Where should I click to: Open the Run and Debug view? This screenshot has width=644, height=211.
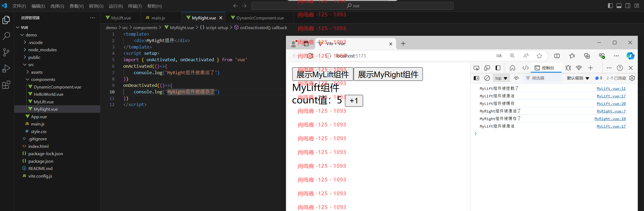6,69
